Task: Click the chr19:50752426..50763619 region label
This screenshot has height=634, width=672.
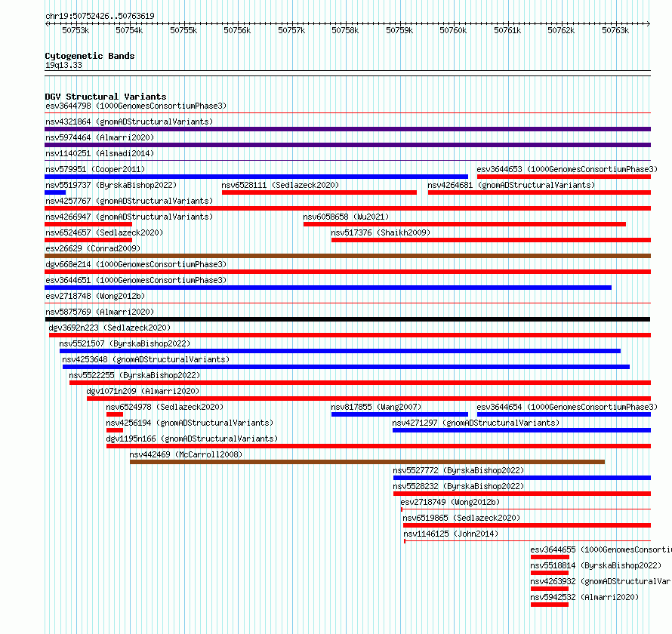Action: tap(100, 16)
